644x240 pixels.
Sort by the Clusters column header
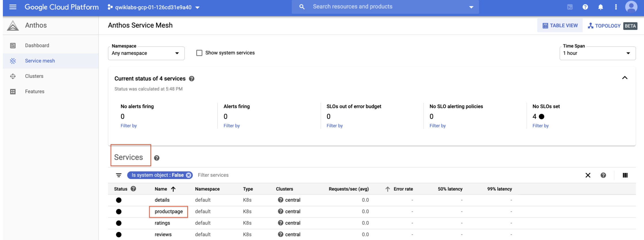click(284, 189)
